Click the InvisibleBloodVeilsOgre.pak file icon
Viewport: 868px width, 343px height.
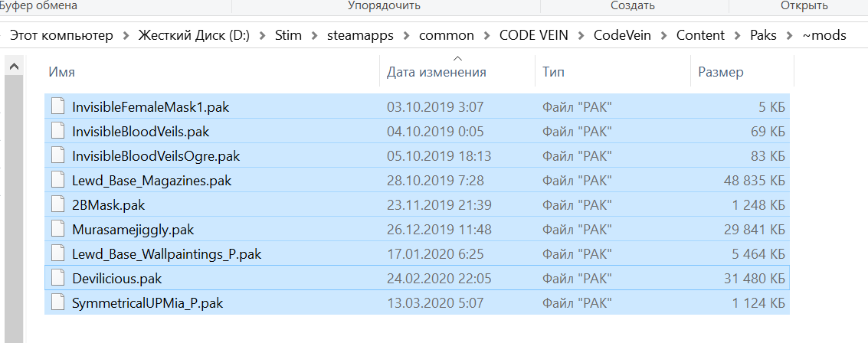pyautogui.click(x=58, y=156)
